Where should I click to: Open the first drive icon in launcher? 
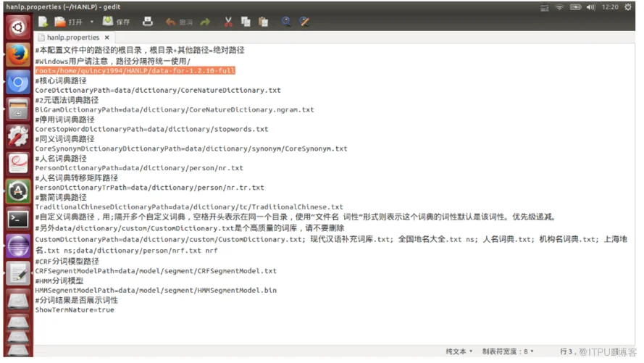pos(17,300)
